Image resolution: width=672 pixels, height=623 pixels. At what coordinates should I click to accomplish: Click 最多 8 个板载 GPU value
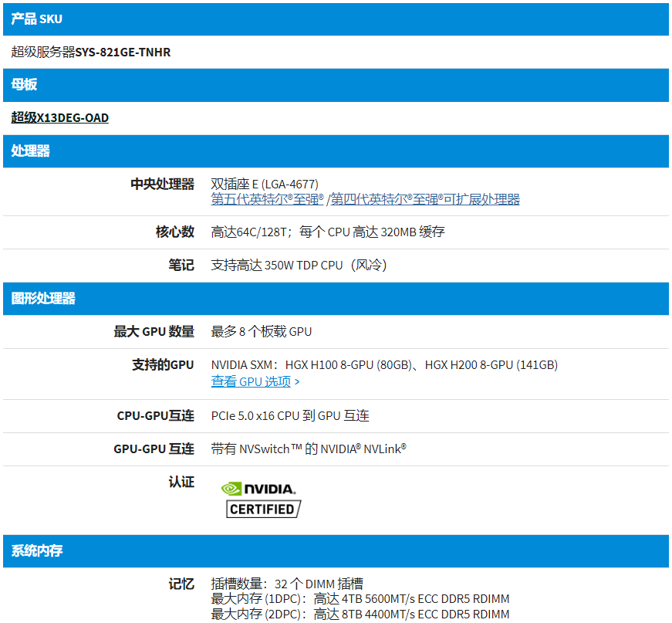coord(262,331)
